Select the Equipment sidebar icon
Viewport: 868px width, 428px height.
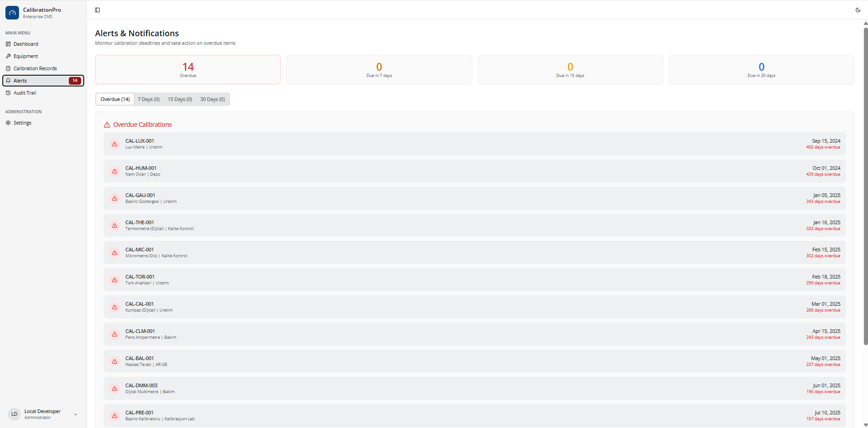[8, 56]
